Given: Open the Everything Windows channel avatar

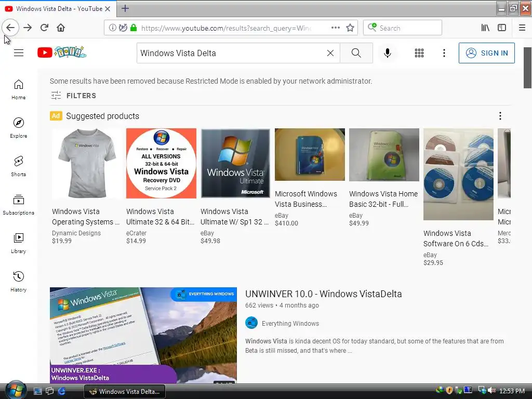Looking at the screenshot, I should coord(251,323).
